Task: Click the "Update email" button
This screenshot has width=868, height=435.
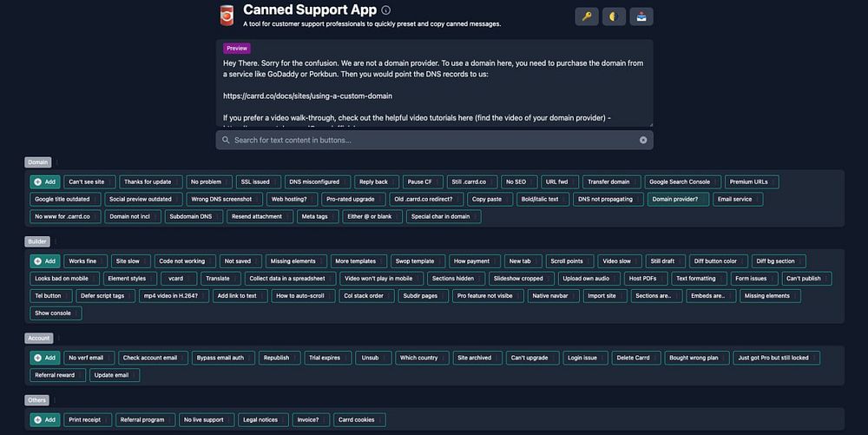Action: [x=114, y=375]
